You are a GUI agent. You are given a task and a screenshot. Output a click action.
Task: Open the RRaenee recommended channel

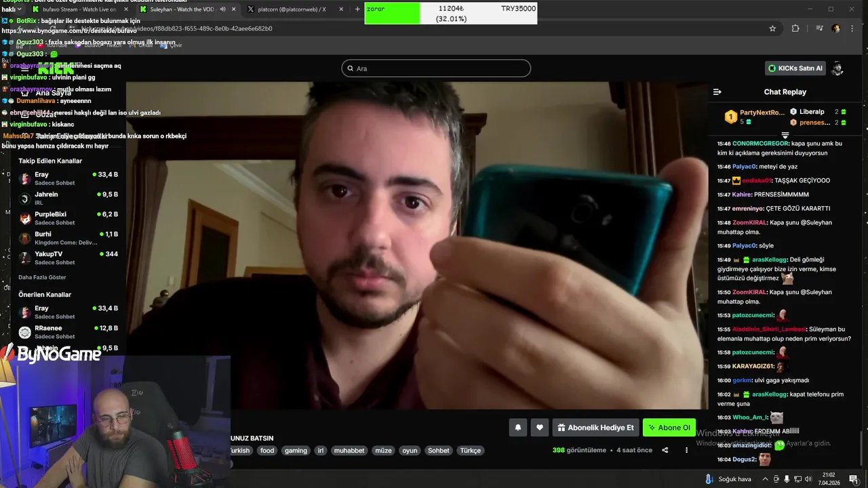click(68, 332)
